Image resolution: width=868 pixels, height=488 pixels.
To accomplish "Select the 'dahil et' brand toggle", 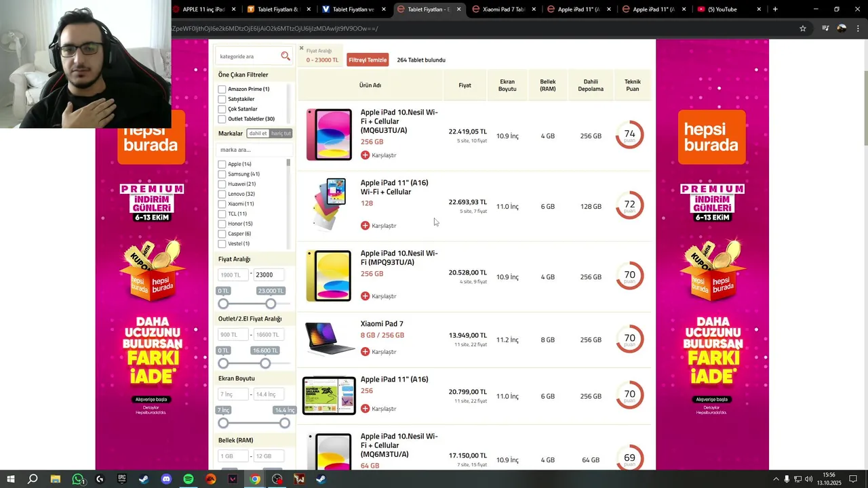I will [258, 134].
